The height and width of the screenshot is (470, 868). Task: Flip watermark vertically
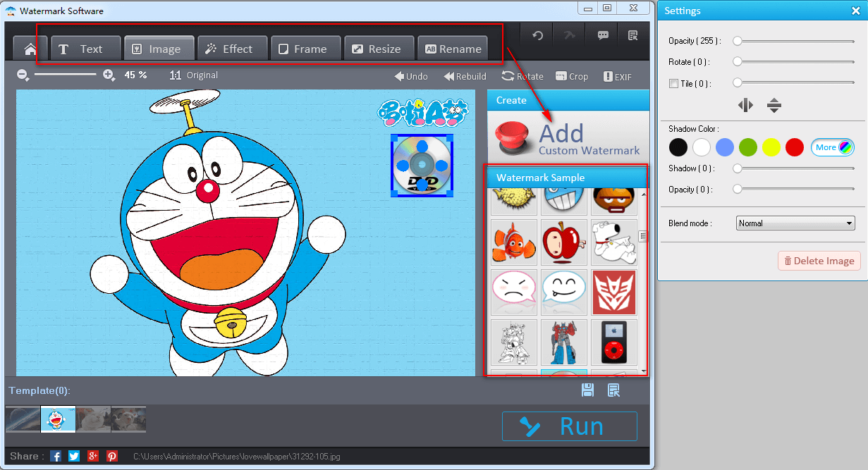774,106
